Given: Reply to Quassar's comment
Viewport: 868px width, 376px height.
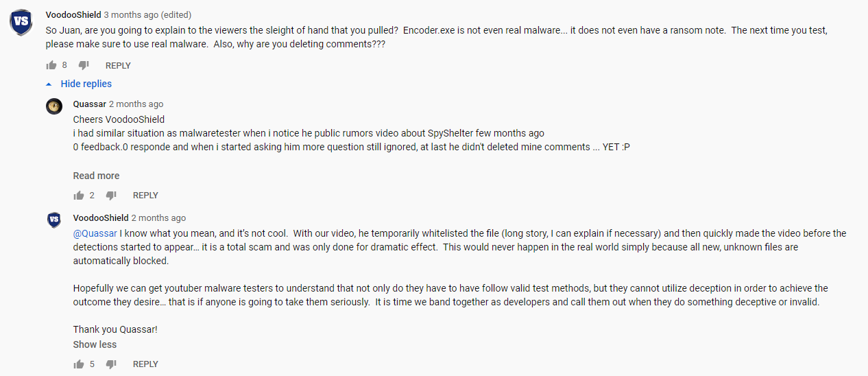Looking at the screenshot, I should (x=145, y=196).
